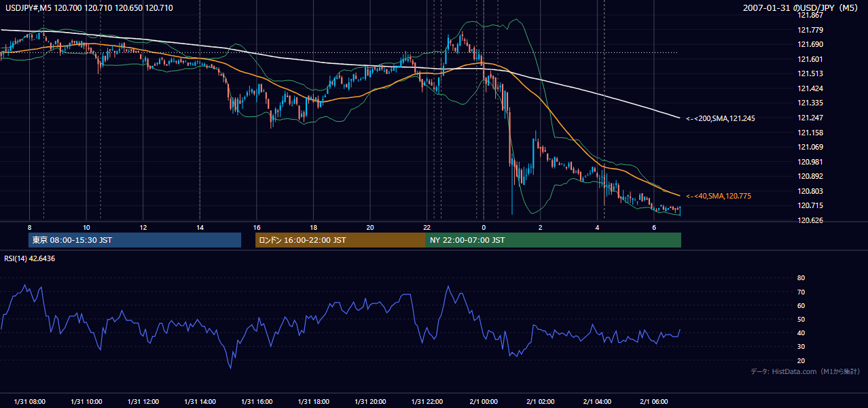Viewport: 868px width, 408px height.
Task: Click price level 121.247 on the axis
Action: tap(811, 118)
